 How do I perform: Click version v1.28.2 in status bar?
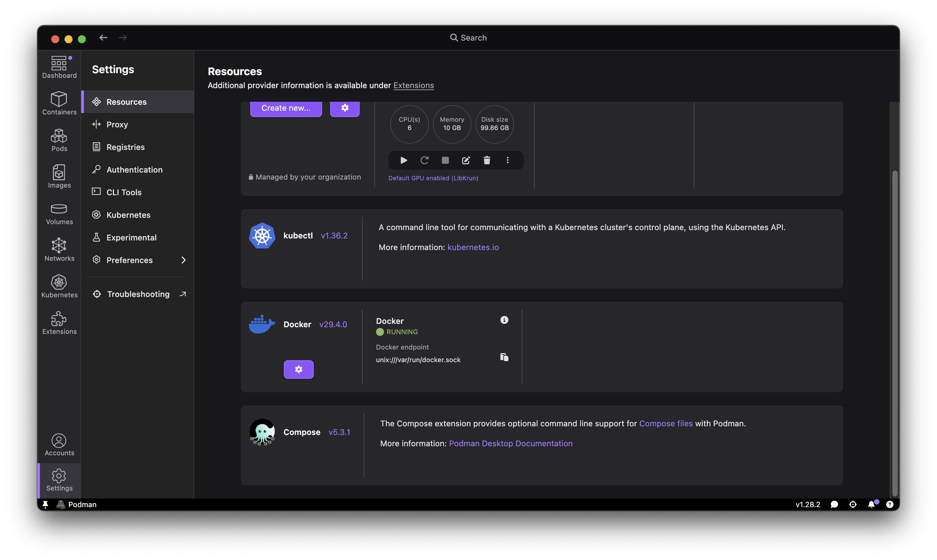pyautogui.click(x=808, y=504)
